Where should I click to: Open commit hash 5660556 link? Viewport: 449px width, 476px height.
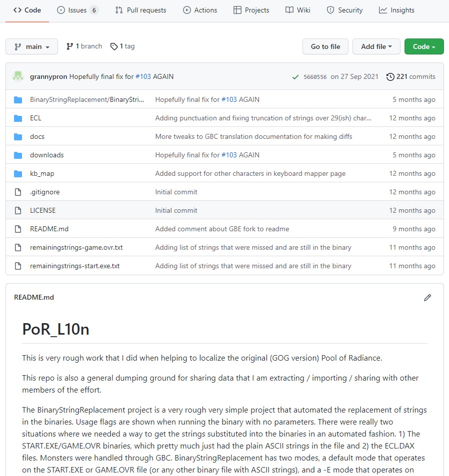(315, 77)
